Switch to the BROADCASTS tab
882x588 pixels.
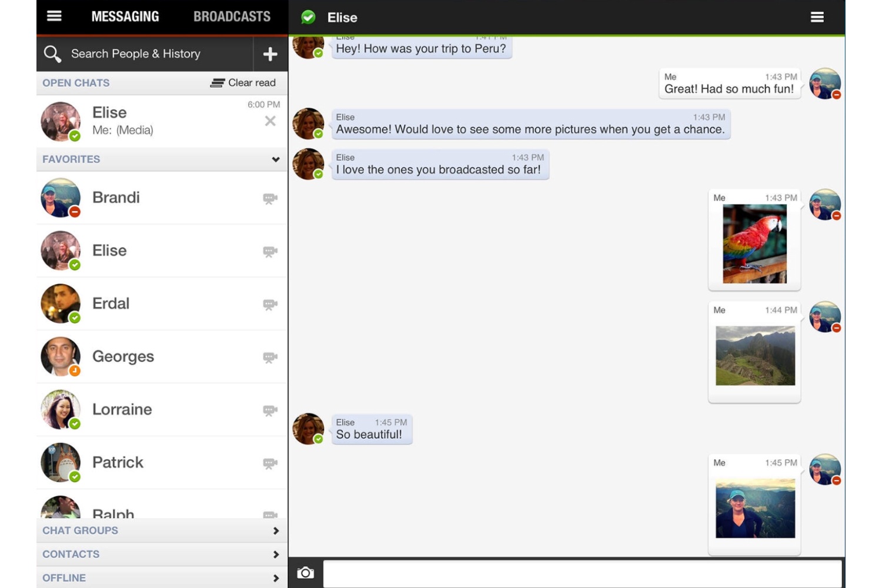click(232, 16)
